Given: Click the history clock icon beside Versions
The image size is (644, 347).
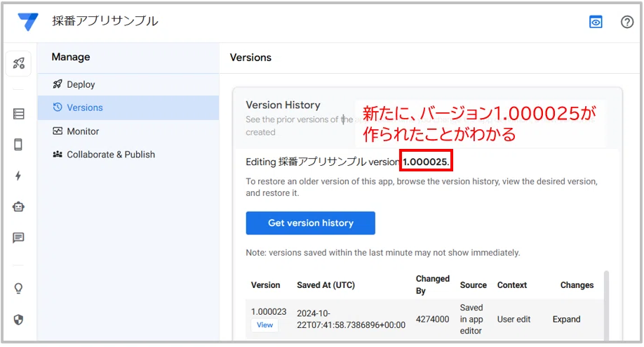Looking at the screenshot, I should 58,107.
